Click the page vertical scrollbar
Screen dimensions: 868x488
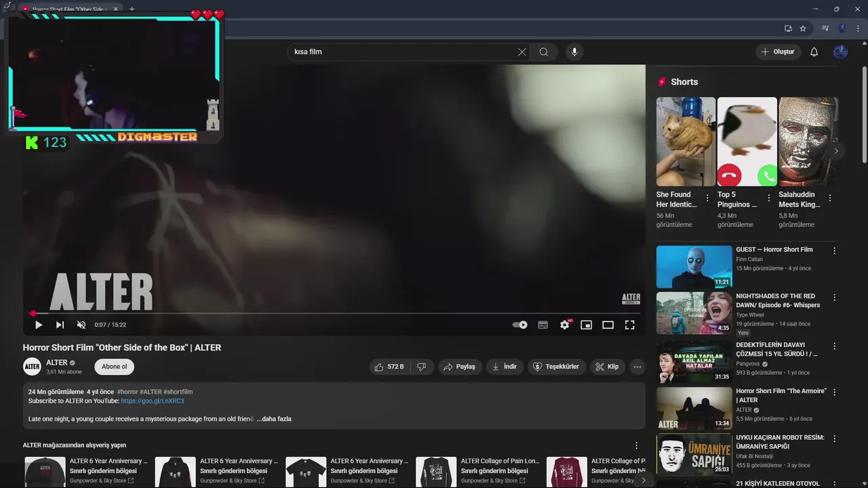(x=864, y=114)
